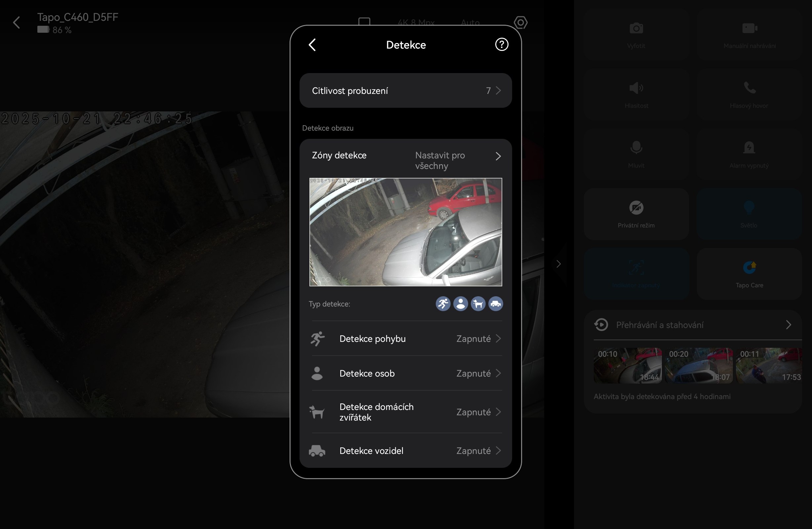Image resolution: width=812 pixels, height=529 pixels.
Task: Go back from Tapo_C460_D5FF camera view
Action: 17,22
